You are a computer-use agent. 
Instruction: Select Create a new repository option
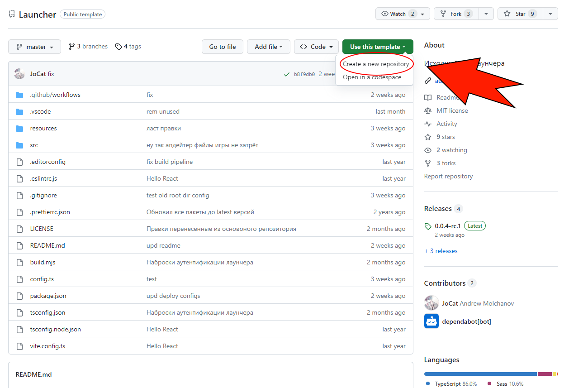(x=375, y=64)
